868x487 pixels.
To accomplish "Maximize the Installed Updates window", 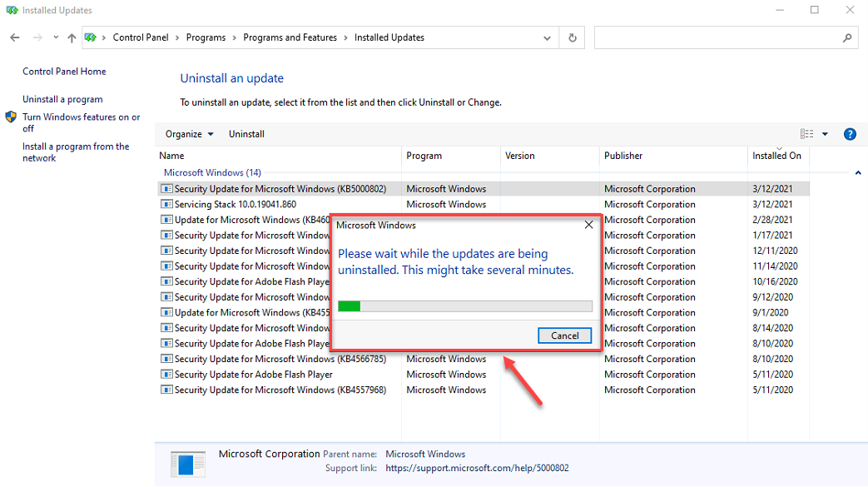I will [814, 10].
